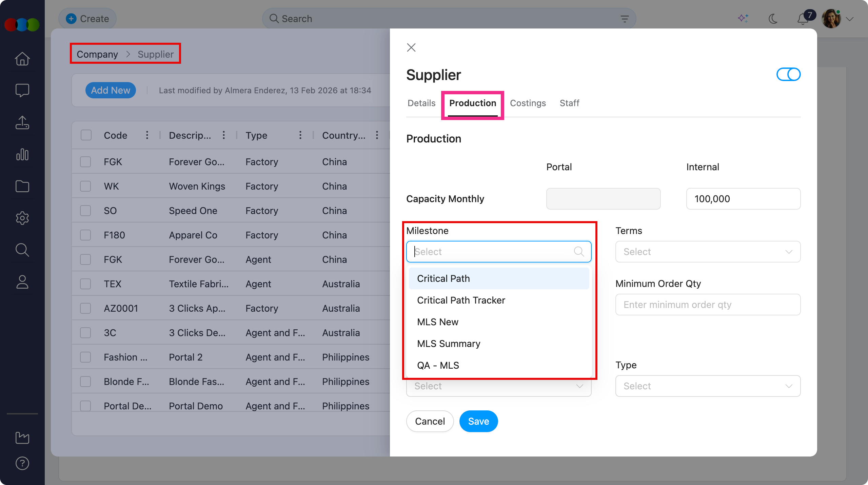Click the Fashion ... code cell
This screenshot has height=485, width=868.
pyautogui.click(x=125, y=357)
